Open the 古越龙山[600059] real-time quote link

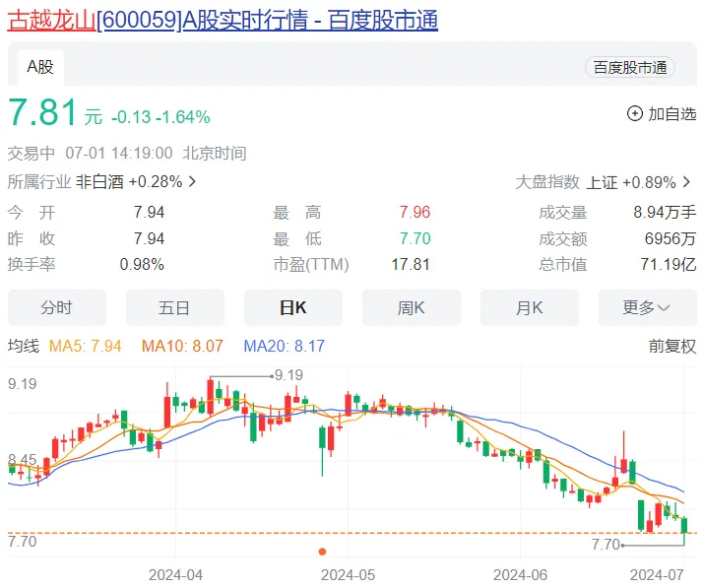(223, 21)
